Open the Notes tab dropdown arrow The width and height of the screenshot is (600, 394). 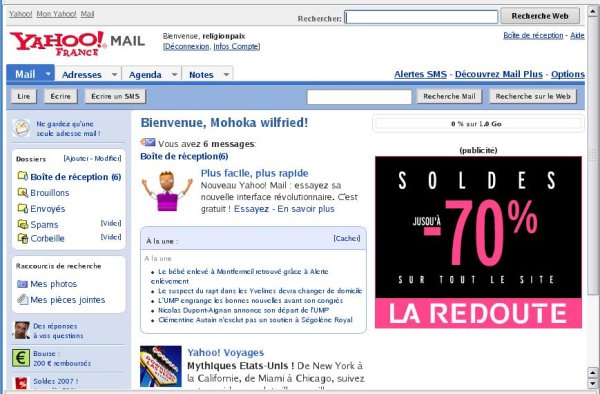226,74
